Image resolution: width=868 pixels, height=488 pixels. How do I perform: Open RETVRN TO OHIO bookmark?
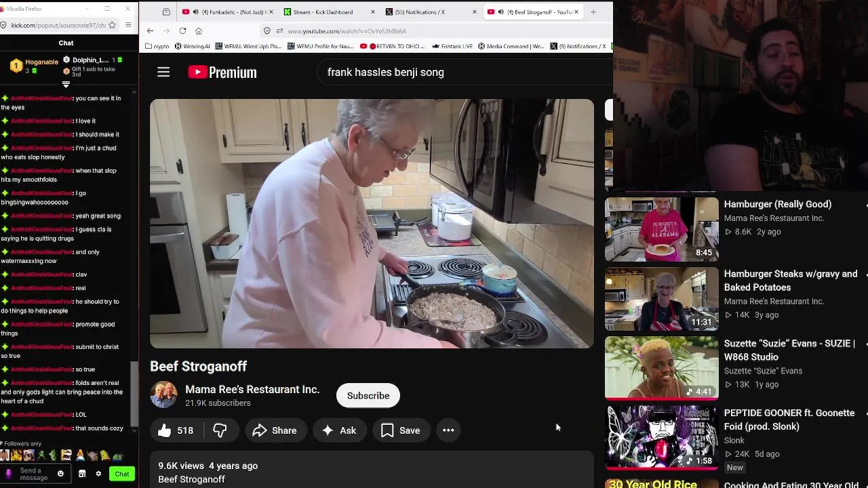click(392, 46)
